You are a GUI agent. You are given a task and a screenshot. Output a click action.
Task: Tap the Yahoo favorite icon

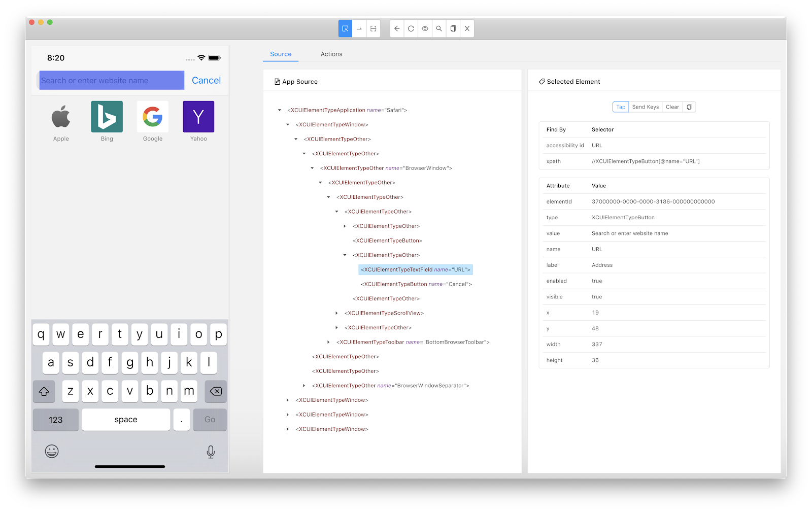coord(198,117)
